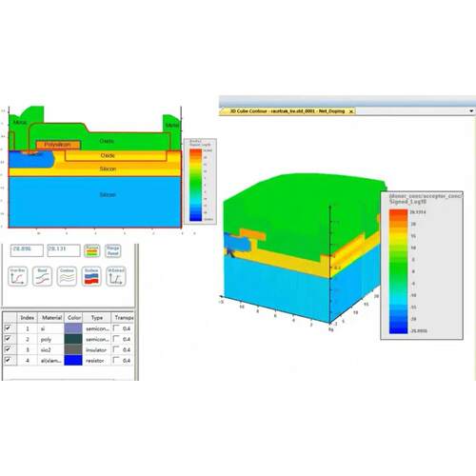Click the V.Extract axes icon

point(116,276)
